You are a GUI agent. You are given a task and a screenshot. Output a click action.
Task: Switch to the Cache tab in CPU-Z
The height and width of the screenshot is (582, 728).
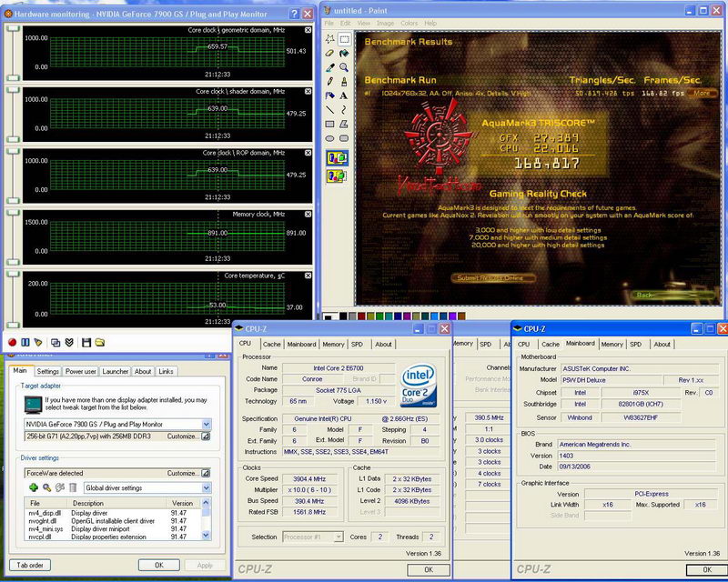pyautogui.click(x=272, y=344)
